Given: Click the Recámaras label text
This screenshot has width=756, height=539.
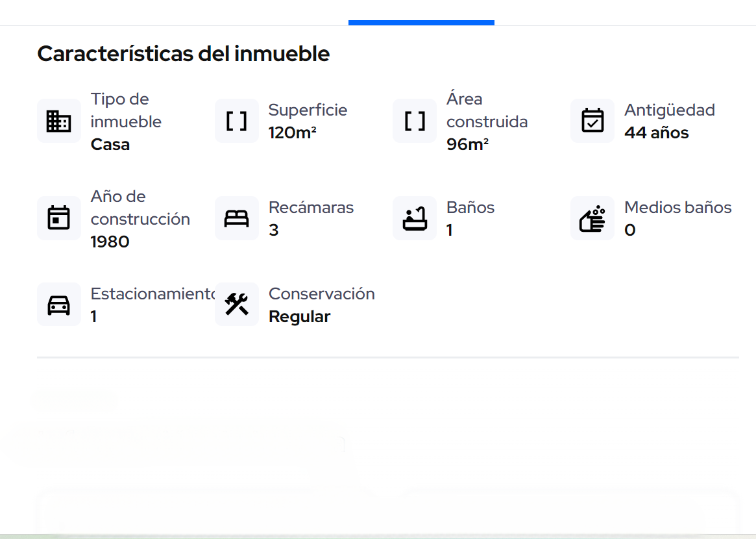Looking at the screenshot, I should 311,208.
